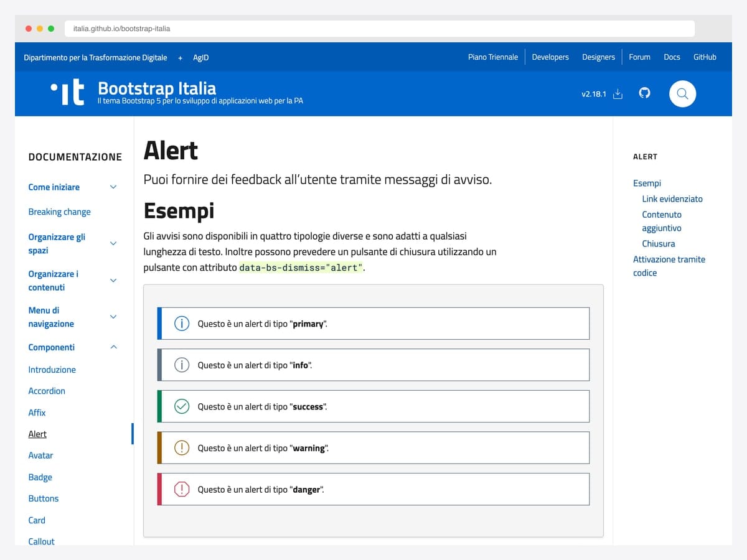
Task: Click the info alert text
Action: (255, 365)
